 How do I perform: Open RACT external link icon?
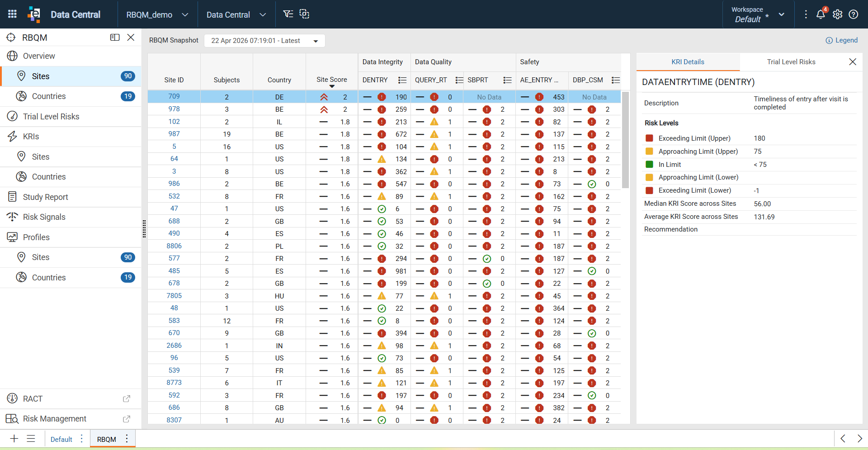[127, 399]
